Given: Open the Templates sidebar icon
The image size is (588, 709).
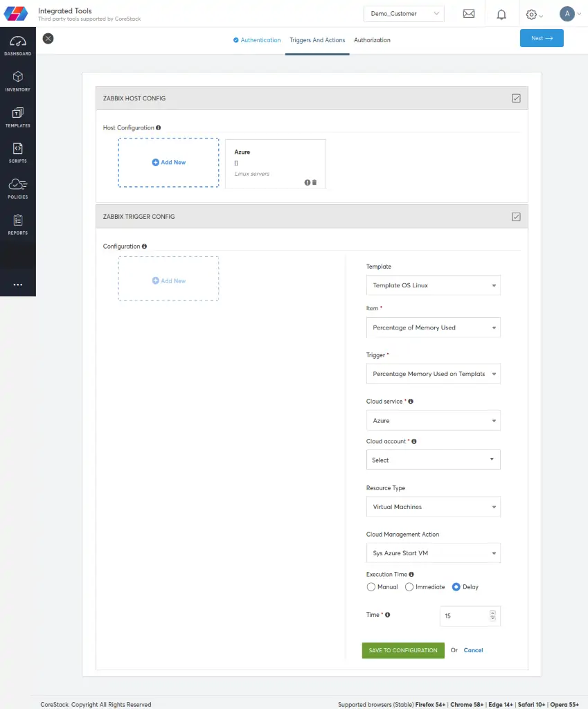Looking at the screenshot, I should tap(17, 118).
